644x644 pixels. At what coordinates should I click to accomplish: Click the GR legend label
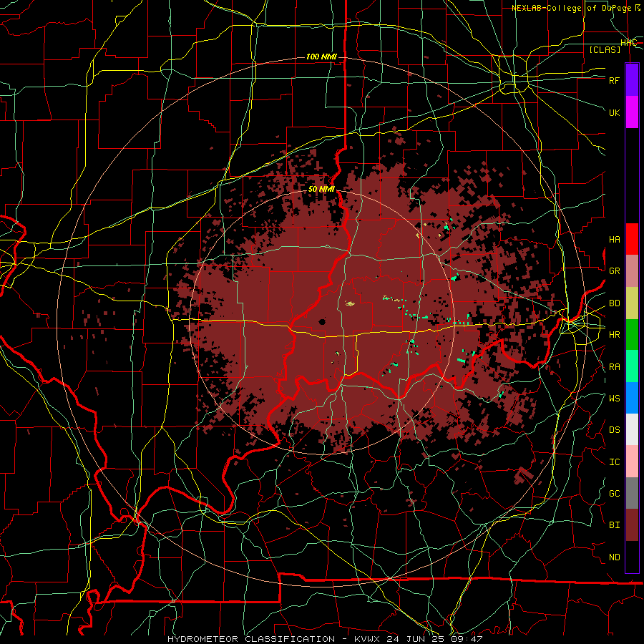click(614, 271)
